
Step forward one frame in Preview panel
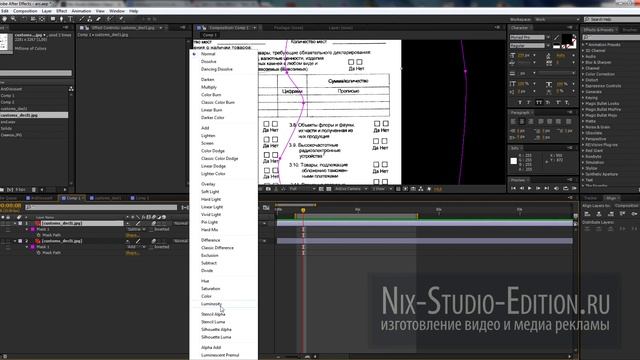pyautogui.click(x=538, y=188)
